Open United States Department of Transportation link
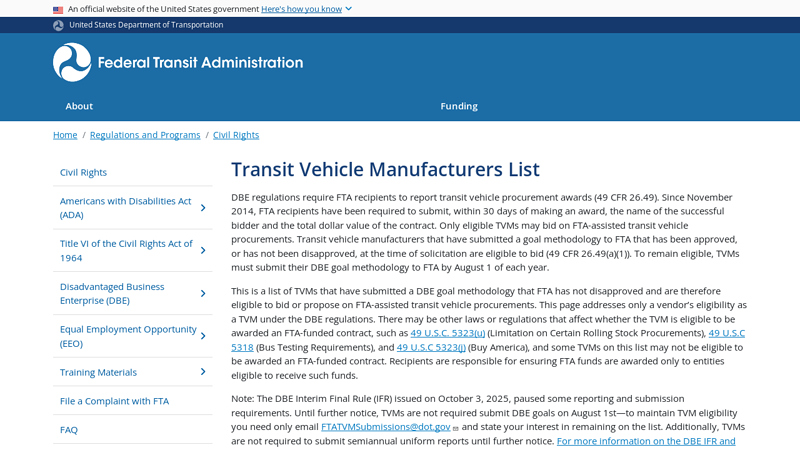 coord(146,25)
